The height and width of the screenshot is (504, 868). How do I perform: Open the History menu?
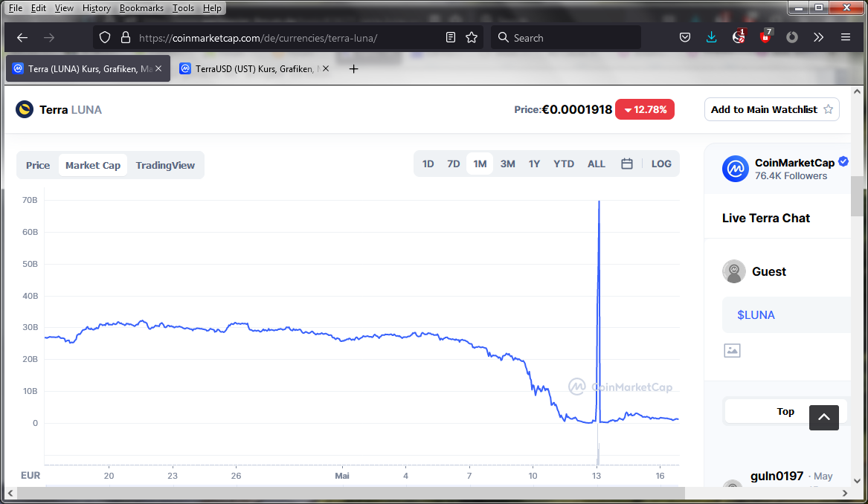pyautogui.click(x=97, y=7)
